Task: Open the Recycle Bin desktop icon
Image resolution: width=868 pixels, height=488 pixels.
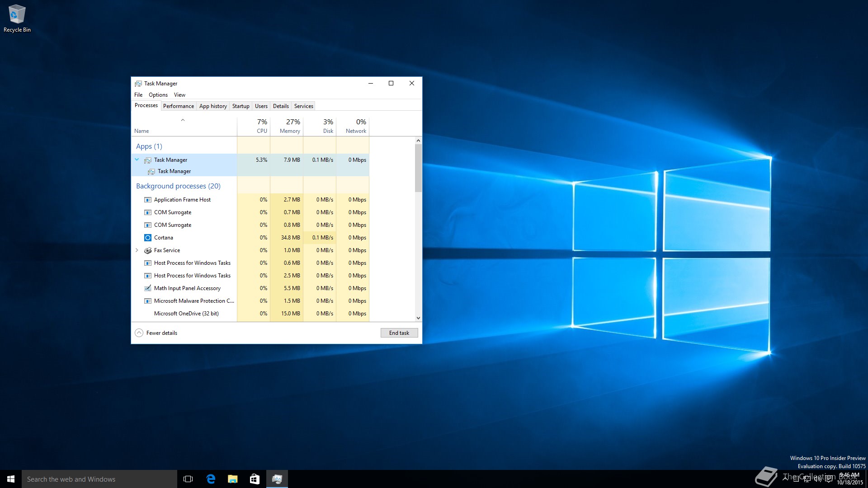Action: point(17,19)
